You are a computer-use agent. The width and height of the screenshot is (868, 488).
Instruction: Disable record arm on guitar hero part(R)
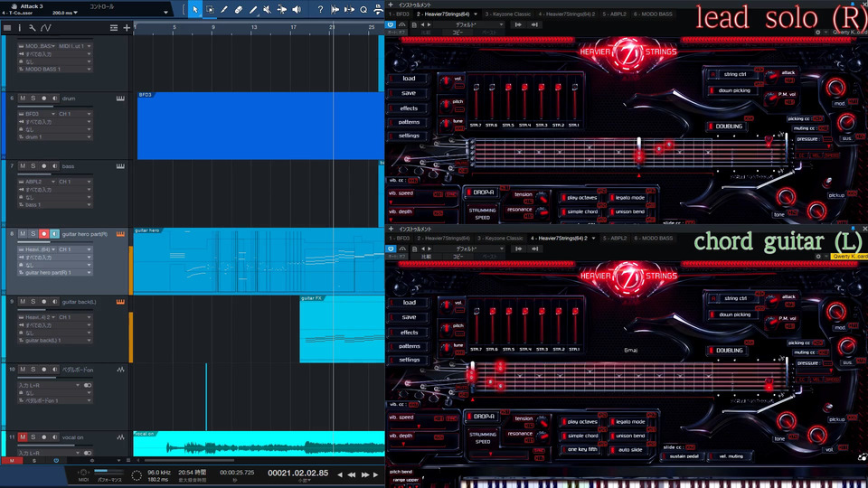[43, 234]
